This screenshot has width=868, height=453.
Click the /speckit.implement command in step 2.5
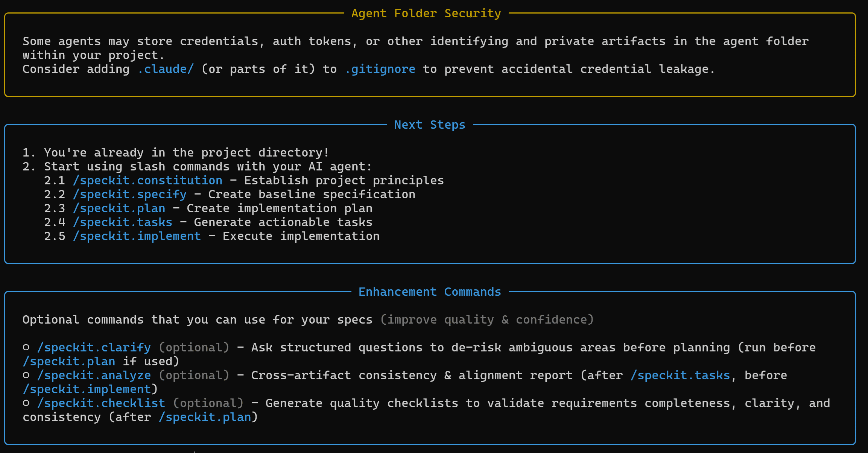[x=137, y=236]
